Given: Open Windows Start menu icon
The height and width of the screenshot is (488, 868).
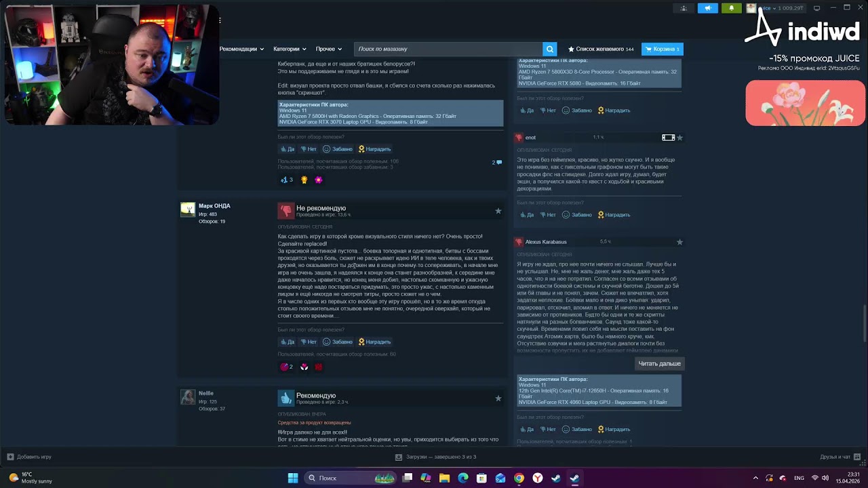Looking at the screenshot, I should [x=293, y=478].
